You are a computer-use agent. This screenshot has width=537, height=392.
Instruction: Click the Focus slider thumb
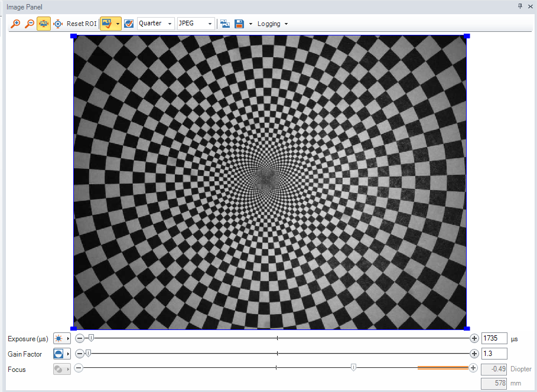coord(353,367)
